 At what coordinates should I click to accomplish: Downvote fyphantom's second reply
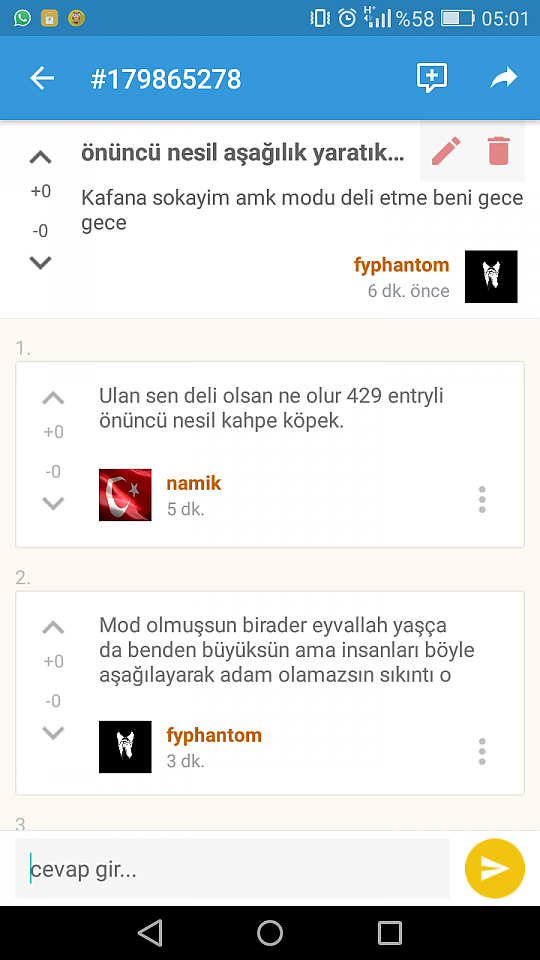(x=53, y=732)
